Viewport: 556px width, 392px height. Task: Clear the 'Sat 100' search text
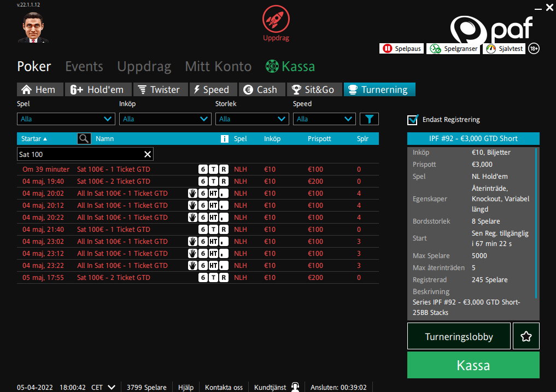(147, 154)
